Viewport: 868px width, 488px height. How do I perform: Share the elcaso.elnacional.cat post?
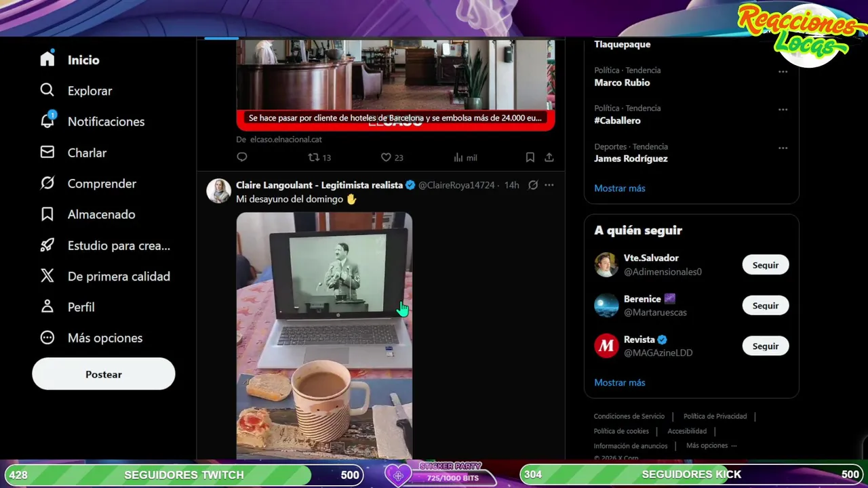pos(549,157)
